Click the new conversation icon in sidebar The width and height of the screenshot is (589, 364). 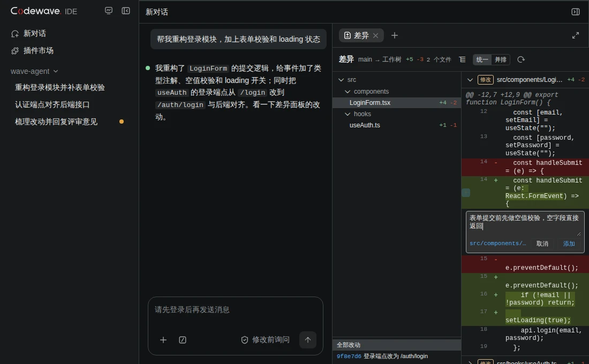tap(15, 34)
